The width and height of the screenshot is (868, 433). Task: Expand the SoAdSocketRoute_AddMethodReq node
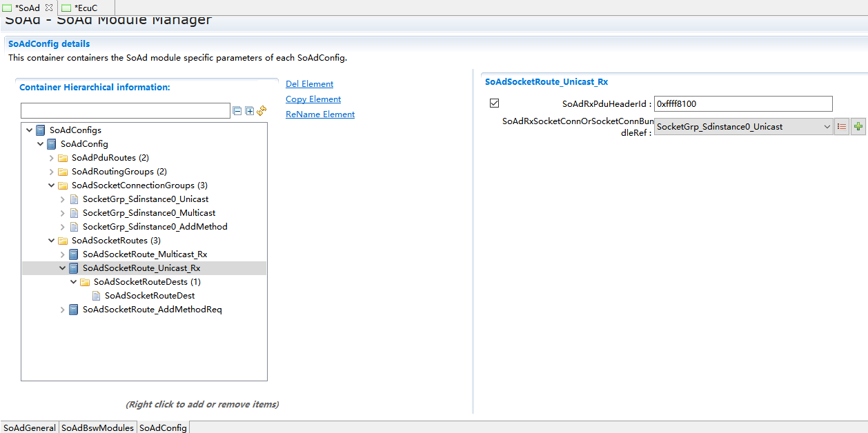tap(63, 310)
